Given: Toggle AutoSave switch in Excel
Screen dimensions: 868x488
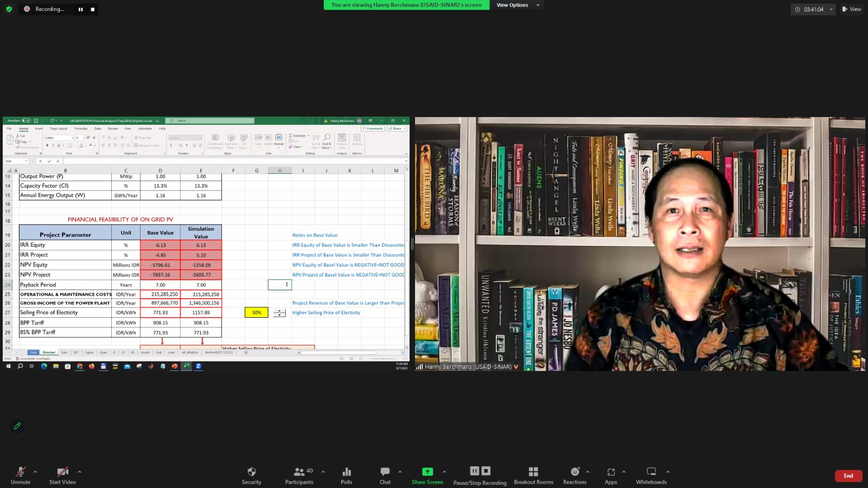Looking at the screenshot, I should pos(25,120).
